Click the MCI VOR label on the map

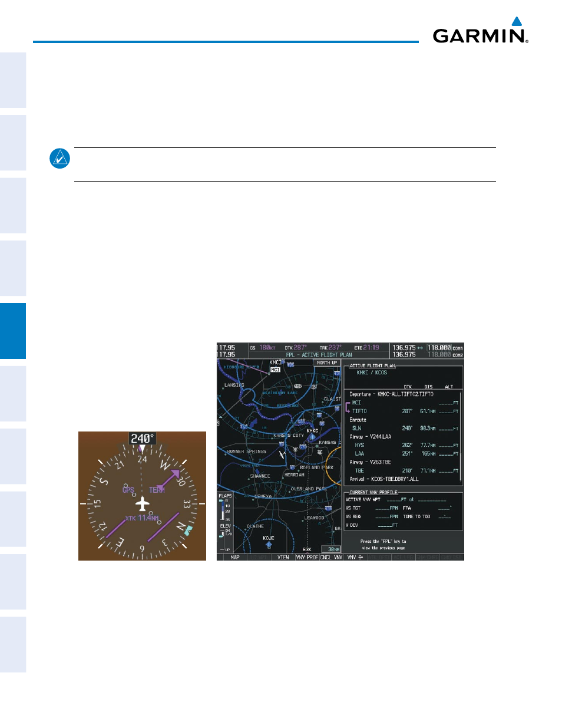tap(275, 370)
